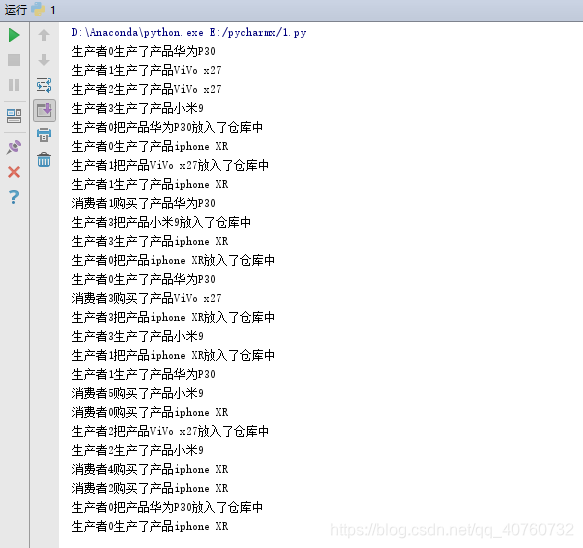Click line 生产者2生产了产品ViVo x27
The image size is (583, 548).
click(146, 89)
